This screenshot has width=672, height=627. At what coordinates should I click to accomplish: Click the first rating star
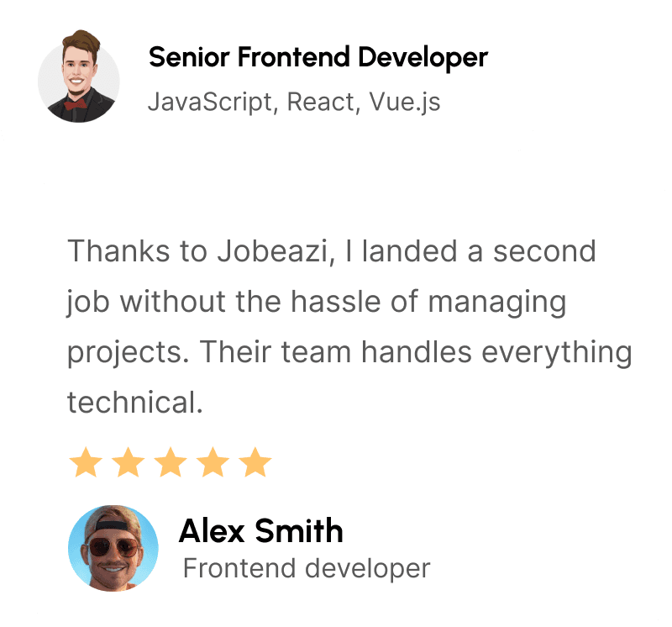86,462
